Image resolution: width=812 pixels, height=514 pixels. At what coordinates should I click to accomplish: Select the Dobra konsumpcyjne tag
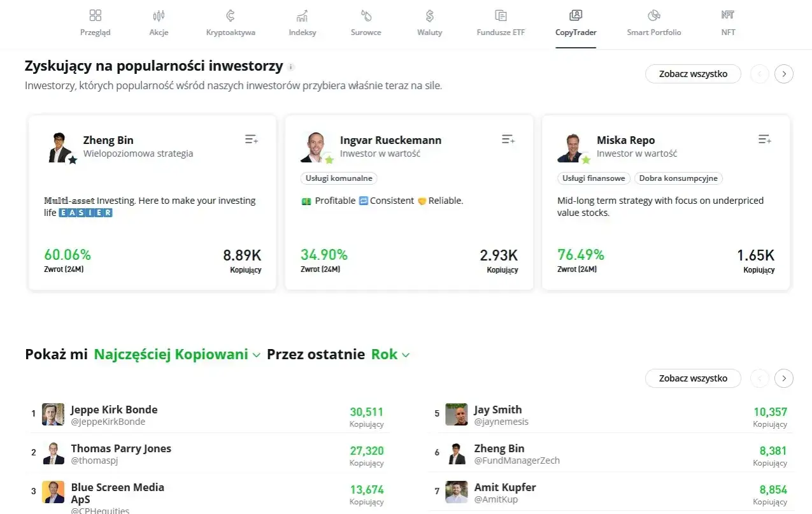[x=679, y=178]
